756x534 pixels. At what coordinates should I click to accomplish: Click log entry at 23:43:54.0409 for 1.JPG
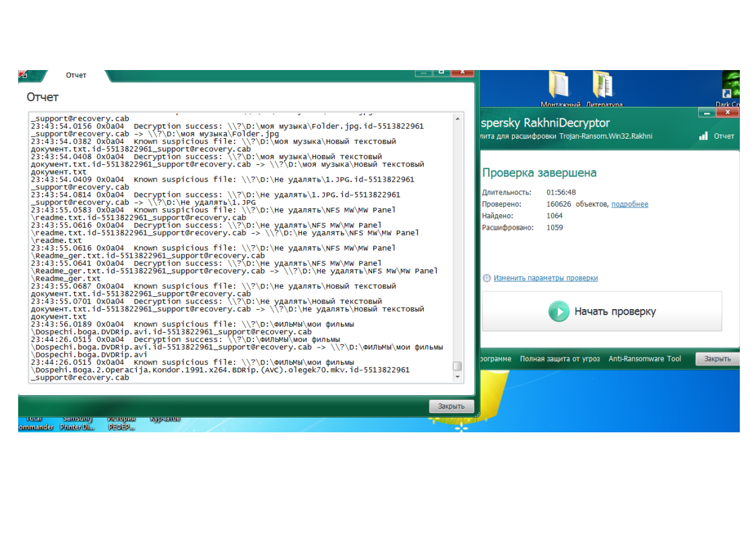223,183
